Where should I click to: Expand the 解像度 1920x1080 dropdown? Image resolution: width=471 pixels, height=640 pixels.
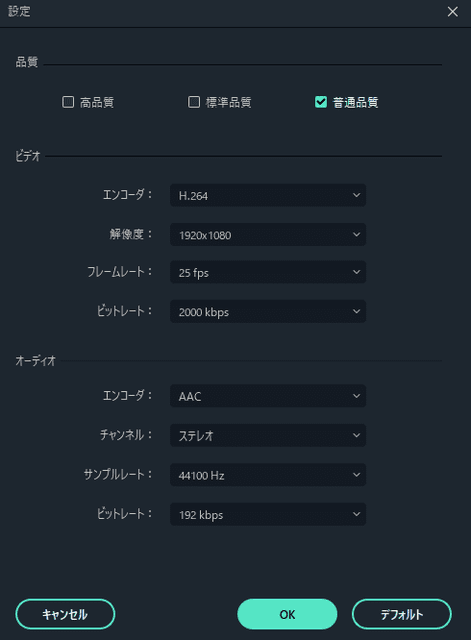[x=268, y=235]
